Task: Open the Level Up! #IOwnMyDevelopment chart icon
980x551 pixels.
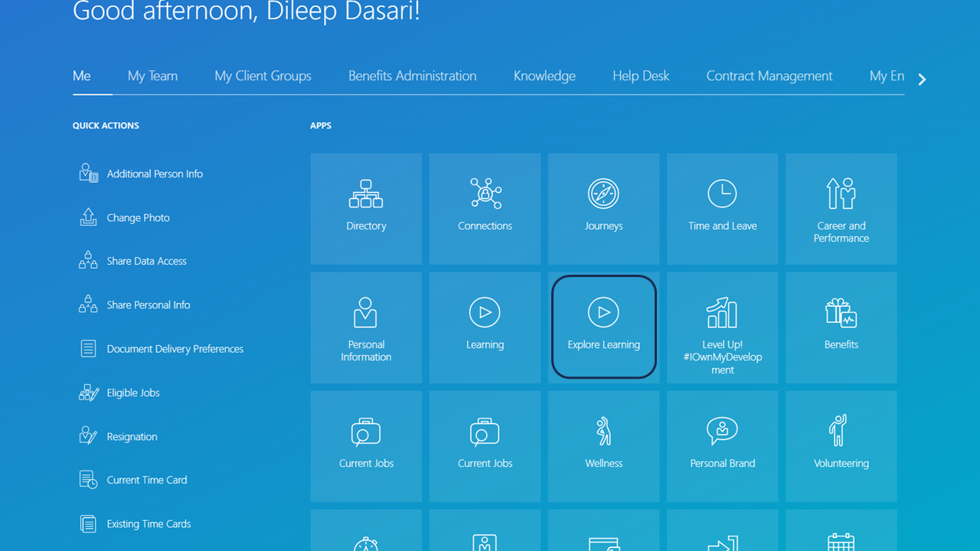Action: (x=722, y=312)
